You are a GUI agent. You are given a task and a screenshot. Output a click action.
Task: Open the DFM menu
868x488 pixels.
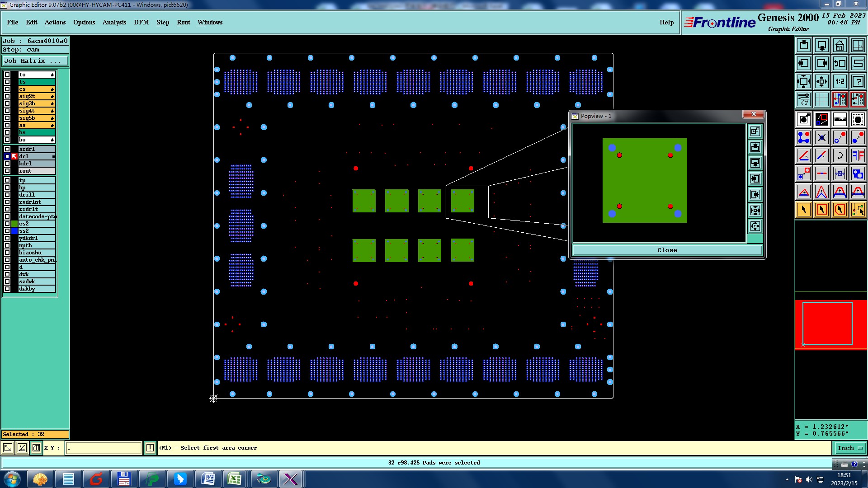[141, 22]
